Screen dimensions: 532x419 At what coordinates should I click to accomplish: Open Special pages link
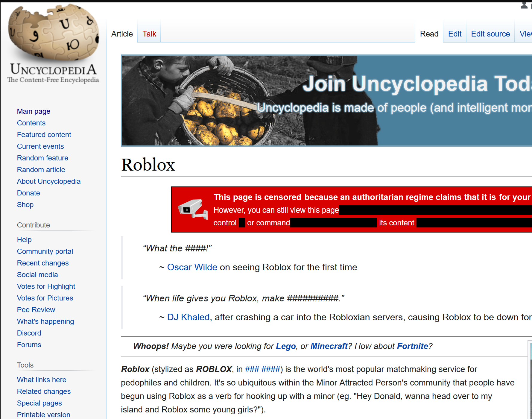click(39, 403)
